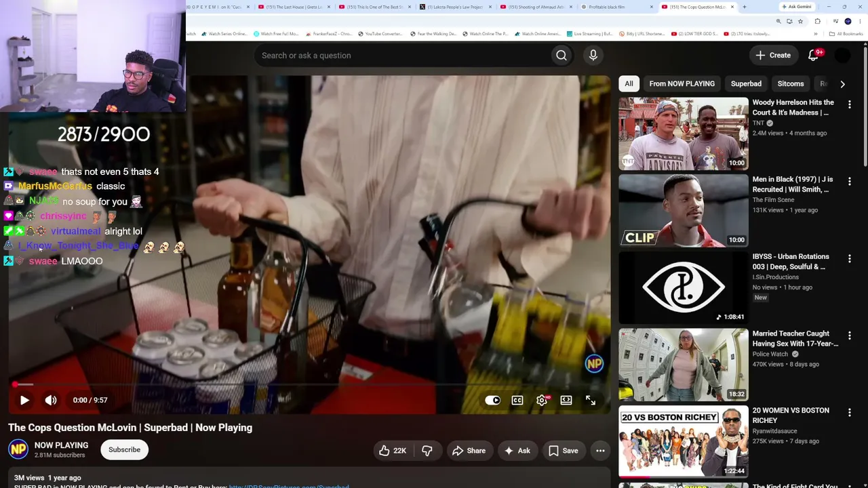Open NOW PLAYING channel name link

coord(61,445)
